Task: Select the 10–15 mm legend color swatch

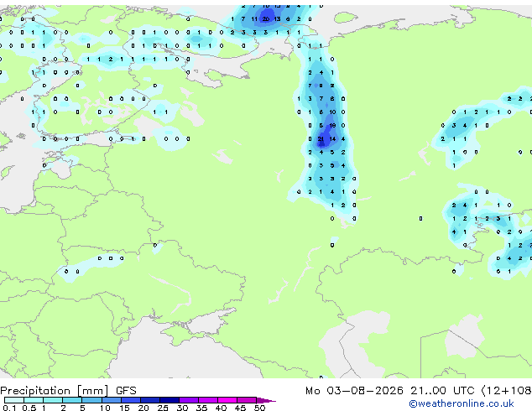Action: [111, 400]
